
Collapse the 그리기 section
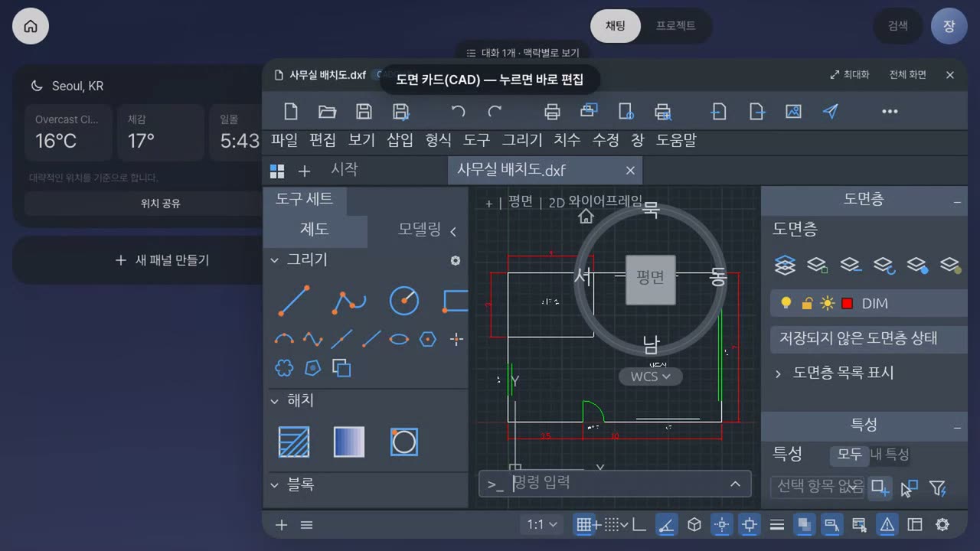275,260
